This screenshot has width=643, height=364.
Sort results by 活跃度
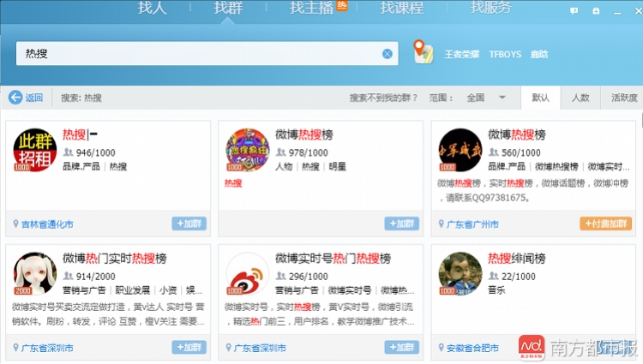[624, 98]
